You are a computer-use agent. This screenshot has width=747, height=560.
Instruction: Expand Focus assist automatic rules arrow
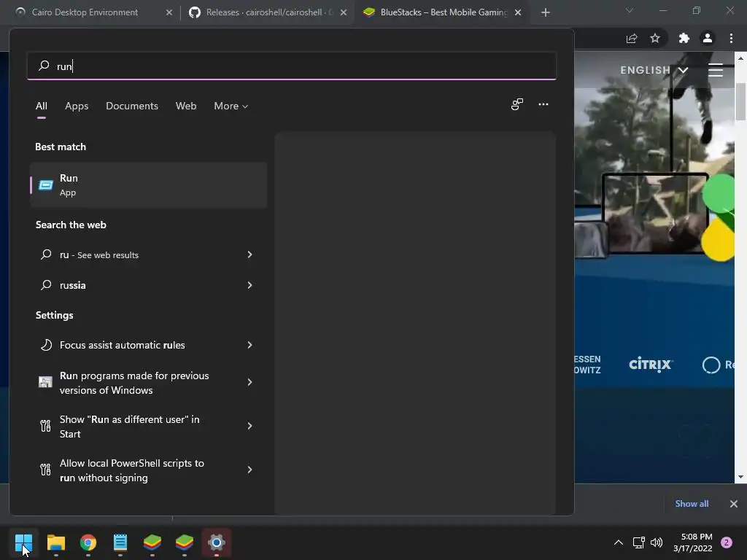(x=249, y=345)
